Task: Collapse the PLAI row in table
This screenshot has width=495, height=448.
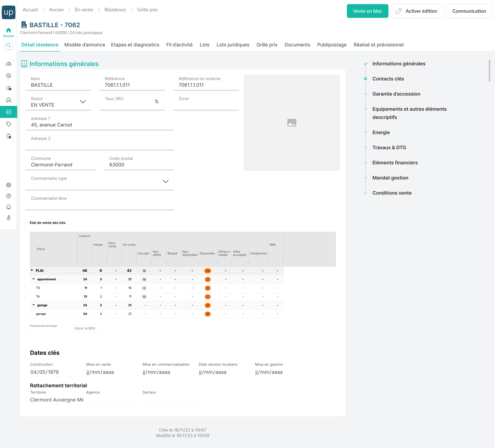Action: point(32,270)
